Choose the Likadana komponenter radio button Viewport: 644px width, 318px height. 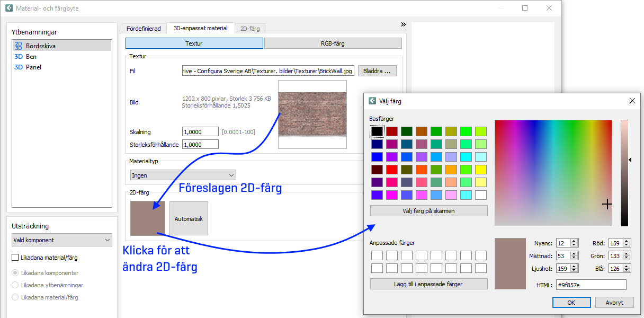click(15, 273)
